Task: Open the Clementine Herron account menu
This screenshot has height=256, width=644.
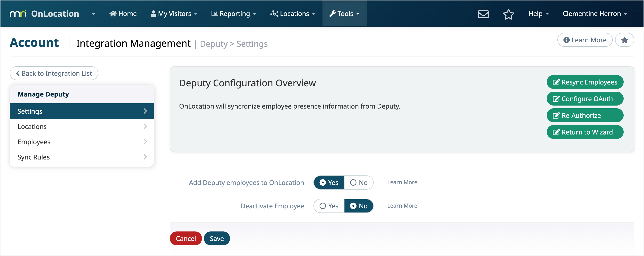Action: 594,14
